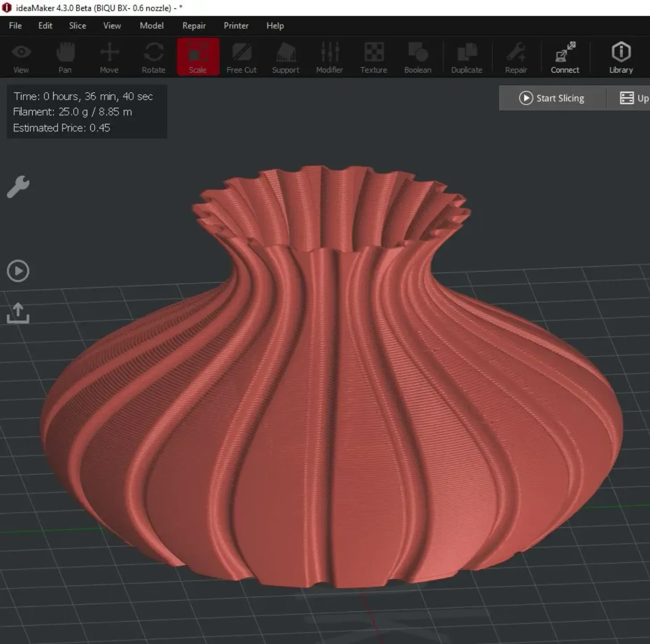Click the Repair toolbar icon

(x=516, y=58)
